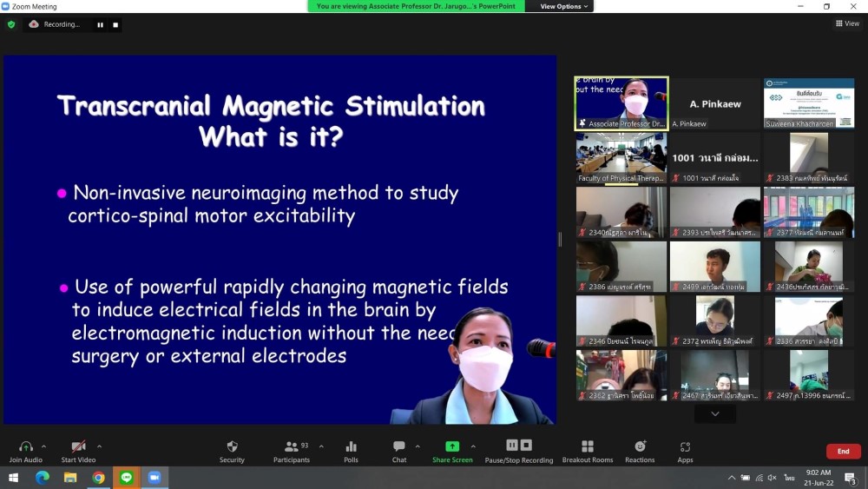Pause the recording in top-left indicator
This screenshot has width=868, height=489.
[x=100, y=24]
